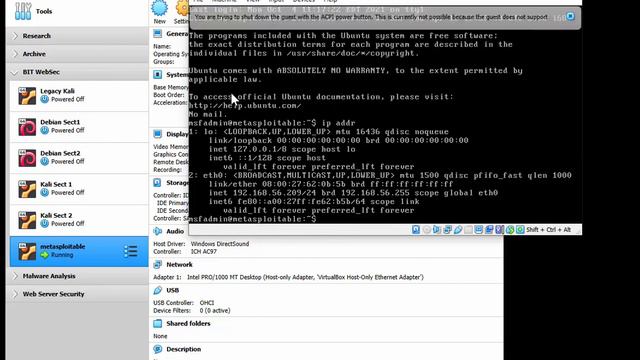The width and height of the screenshot is (640, 360).
Task: Click the OHCI USB controller value
Action: point(207,303)
